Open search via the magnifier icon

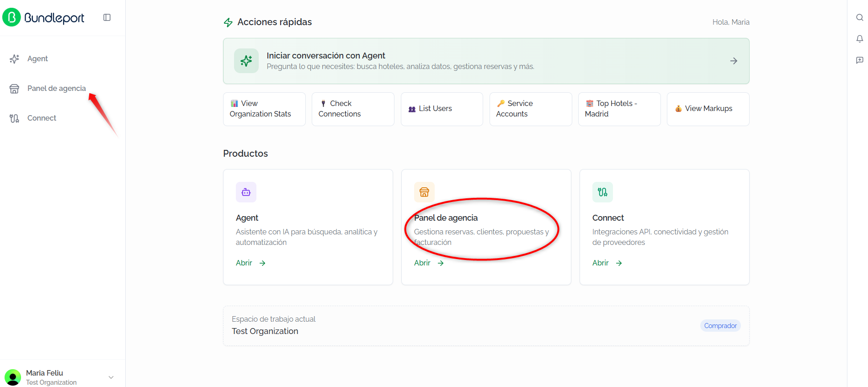pyautogui.click(x=859, y=17)
